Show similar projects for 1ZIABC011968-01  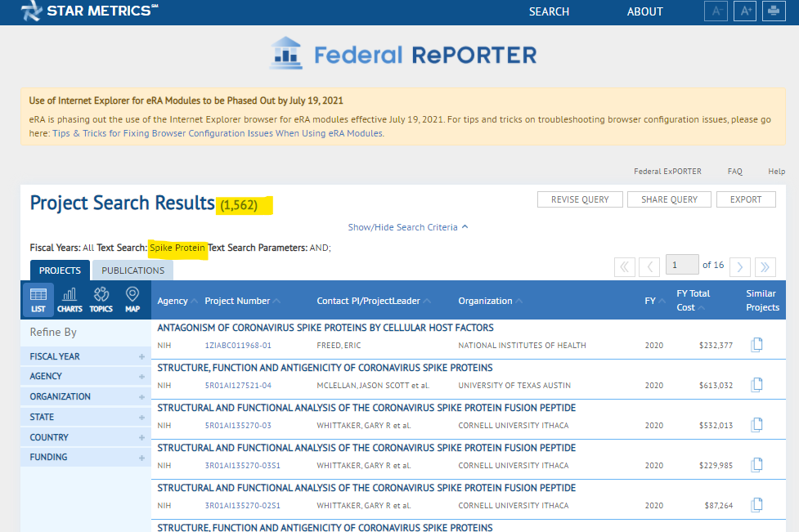(756, 345)
